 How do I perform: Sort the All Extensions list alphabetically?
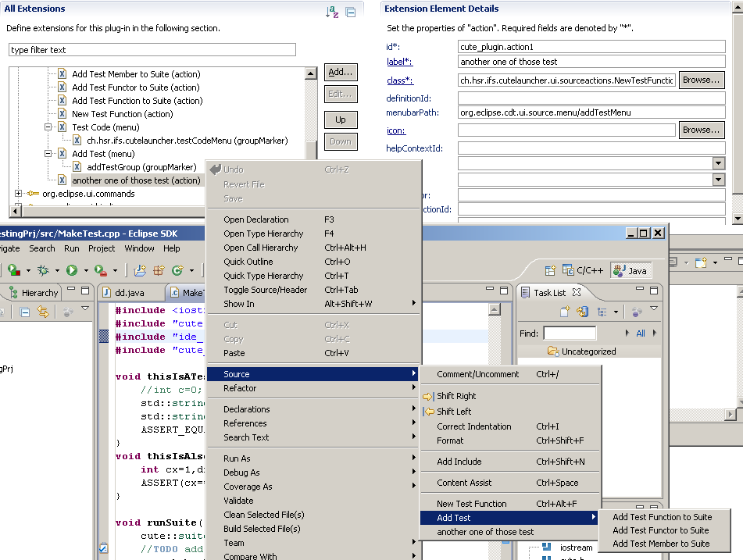point(332,12)
